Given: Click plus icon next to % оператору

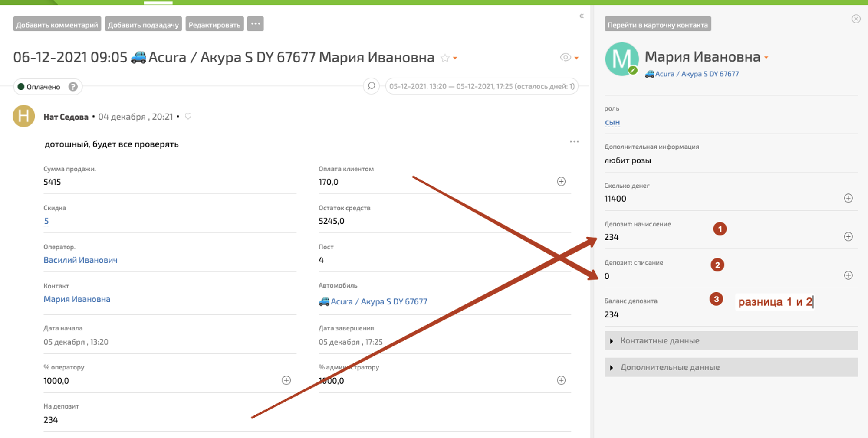Looking at the screenshot, I should coord(286,380).
